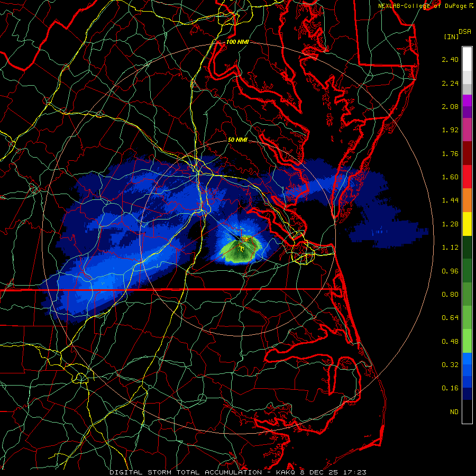The height and width of the screenshot is (476, 476).
Task: Click the 50 NMI range ring label
Action: [x=237, y=140]
